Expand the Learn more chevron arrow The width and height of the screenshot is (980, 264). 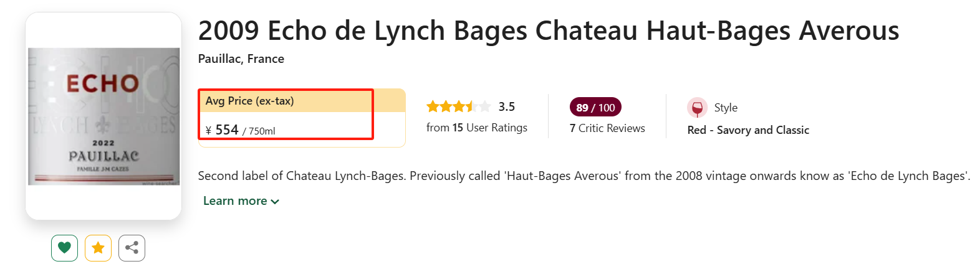tap(276, 202)
